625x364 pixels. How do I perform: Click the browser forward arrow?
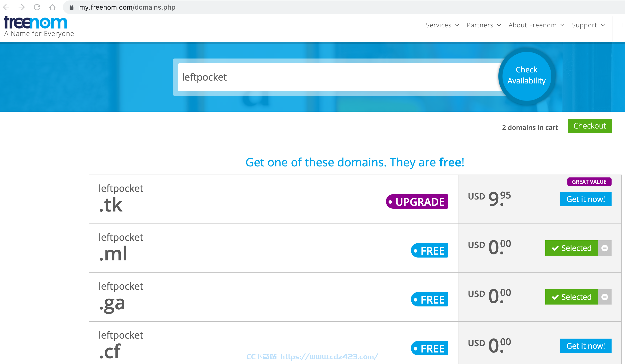coord(22,7)
